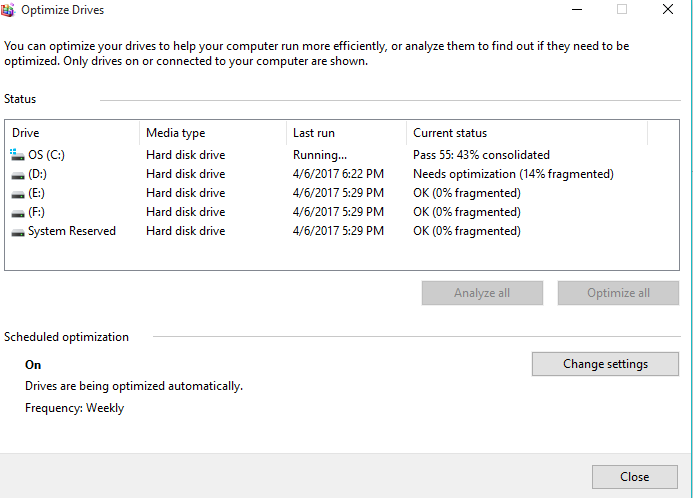The image size is (693, 498).
Task: Click 'Needs optimization (14% fragmented)' status
Action: pos(514,174)
